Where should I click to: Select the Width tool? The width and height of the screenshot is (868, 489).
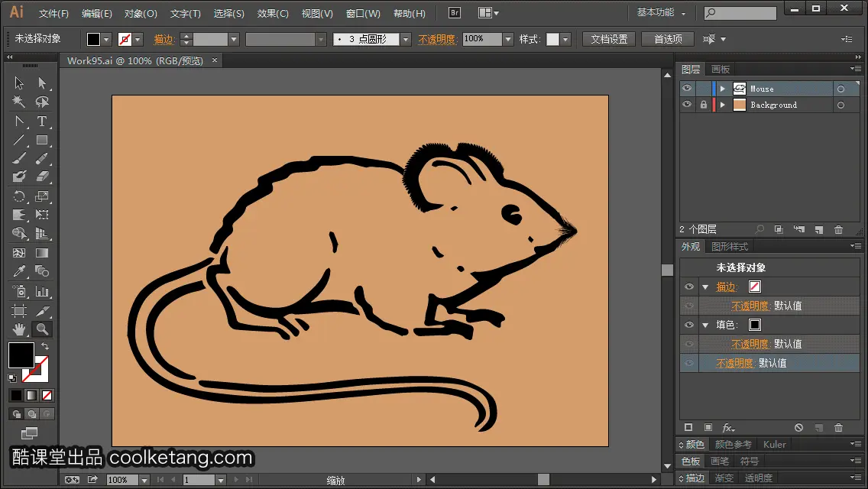[x=19, y=215]
